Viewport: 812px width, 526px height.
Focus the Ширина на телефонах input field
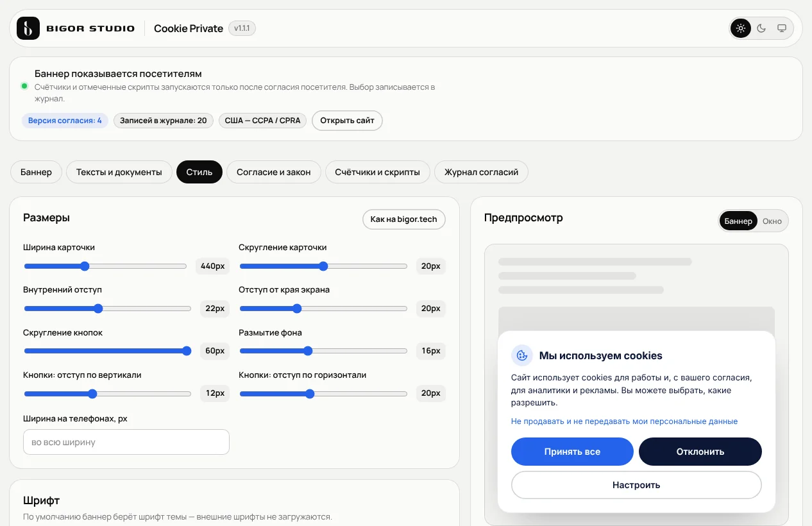[126, 442]
